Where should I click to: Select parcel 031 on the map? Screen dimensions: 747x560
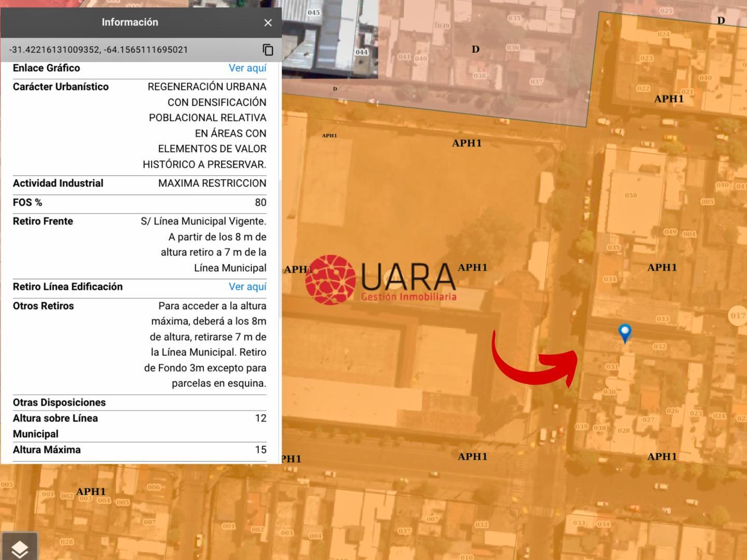[x=612, y=367]
